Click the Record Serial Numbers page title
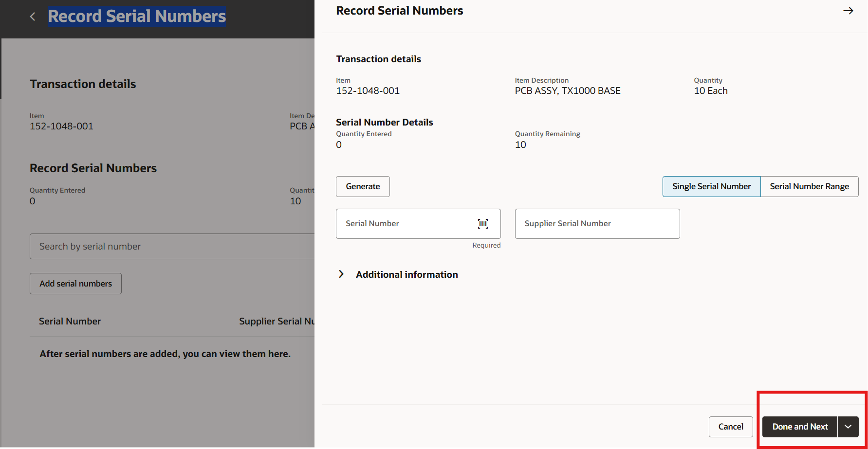Image resolution: width=868 pixels, height=449 pixels. coord(137,16)
